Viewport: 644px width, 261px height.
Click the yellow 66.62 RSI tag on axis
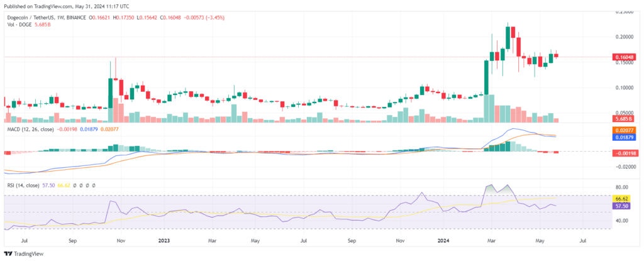pos(621,199)
